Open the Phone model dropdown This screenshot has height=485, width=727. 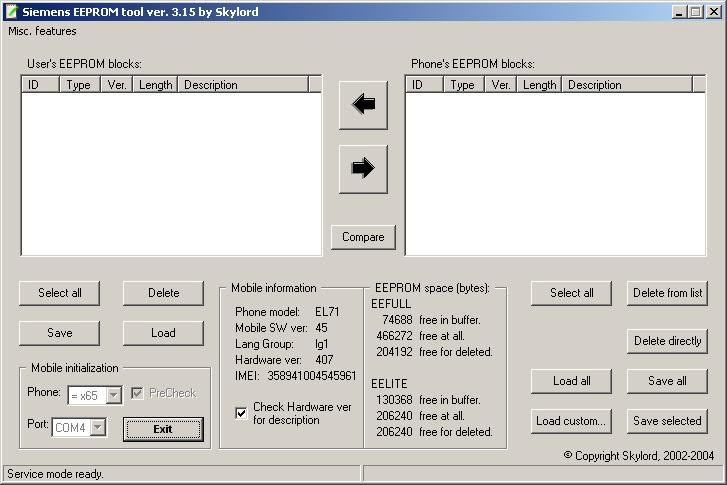[x=114, y=396]
